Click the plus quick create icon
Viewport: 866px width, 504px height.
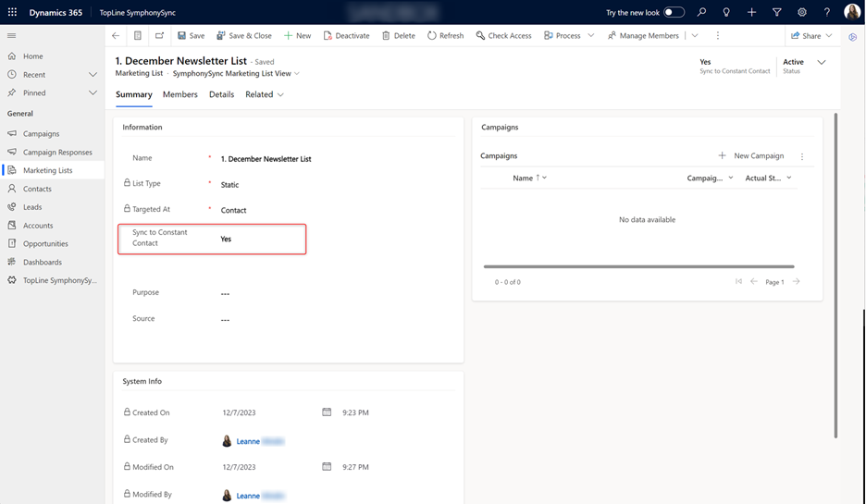point(751,12)
